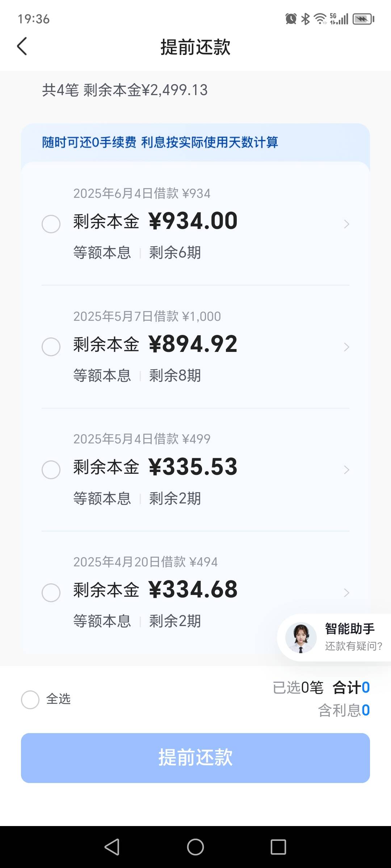
Task: Tap the back arrow icon
Action: (x=22, y=46)
